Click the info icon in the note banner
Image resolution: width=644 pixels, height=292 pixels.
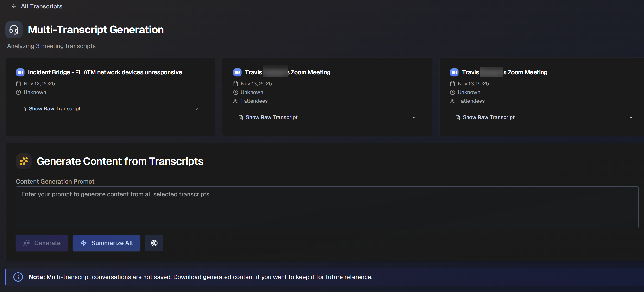pyautogui.click(x=18, y=277)
